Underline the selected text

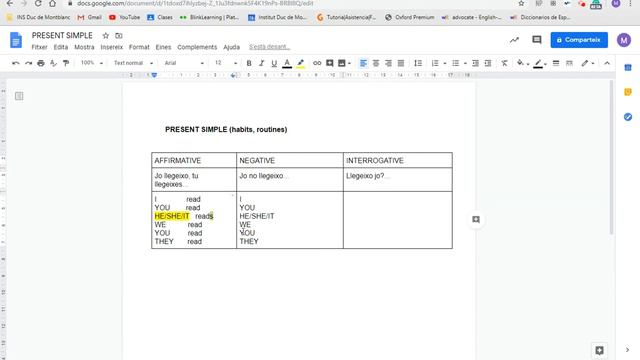[274, 63]
